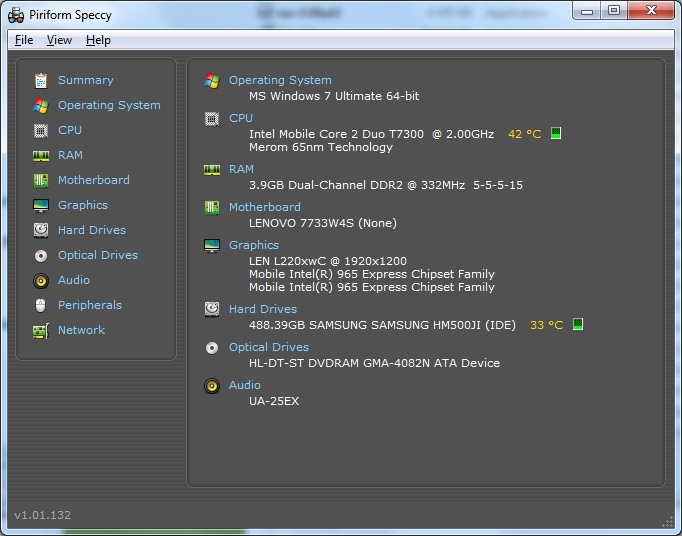Viewport: 682px width, 536px height.
Task: Go to the CPU section in sidebar
Action: [70, 130]
